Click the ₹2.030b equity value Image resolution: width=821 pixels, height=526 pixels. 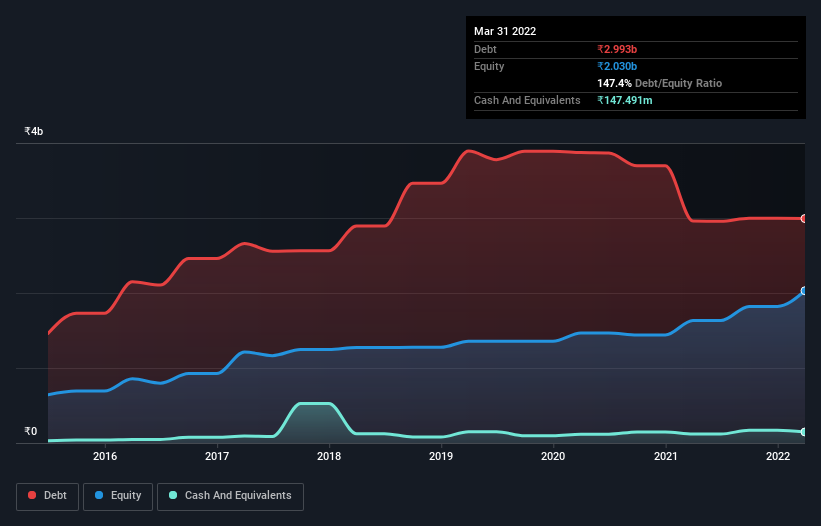[617, 66]
